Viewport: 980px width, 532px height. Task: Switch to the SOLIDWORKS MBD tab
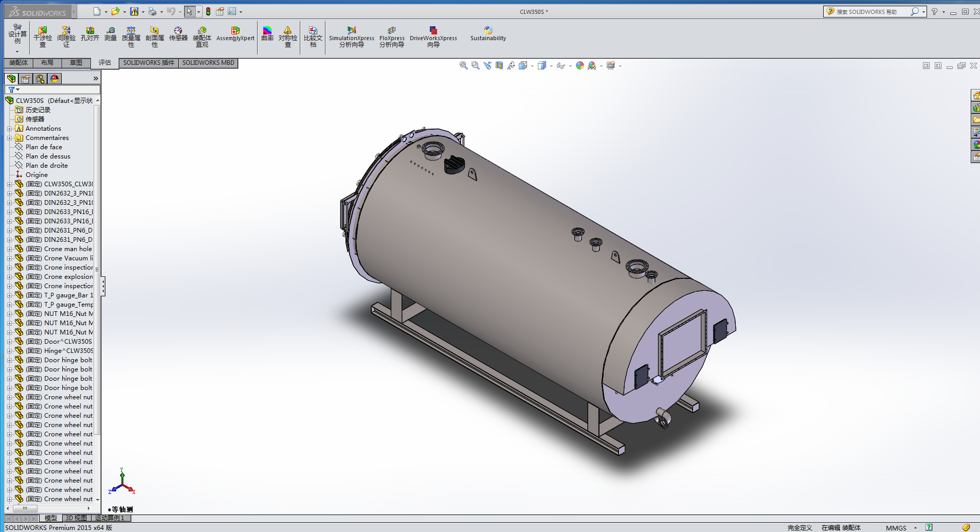(208, 63)
